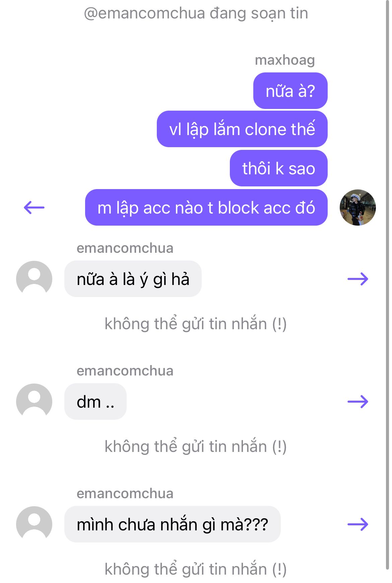This screenshot has width=392, height=583.
Task: Open maxhoag's profile photo
Action: (358, 208)
